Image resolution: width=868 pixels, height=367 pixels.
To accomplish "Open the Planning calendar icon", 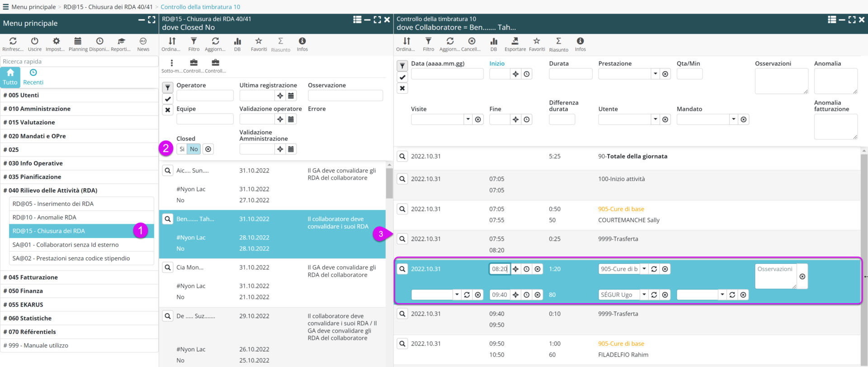I will [x=78, y=42].
